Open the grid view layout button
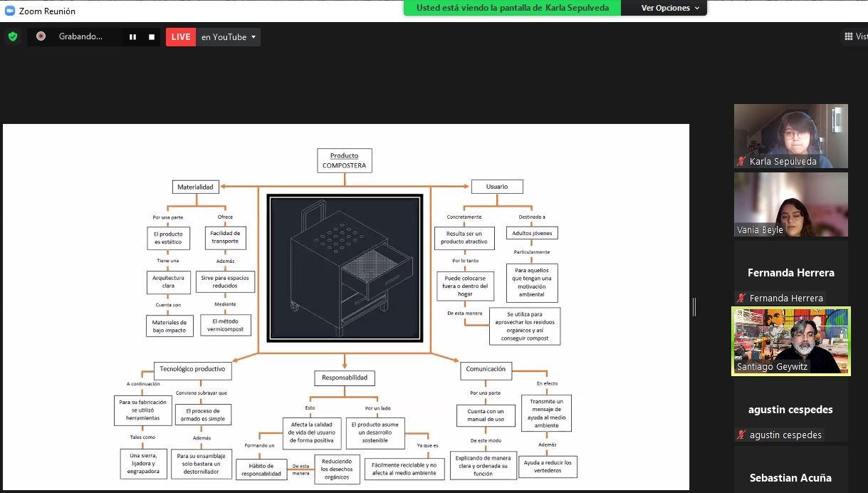The height and width of the screenshot is (493, 868). pos(854,36)
